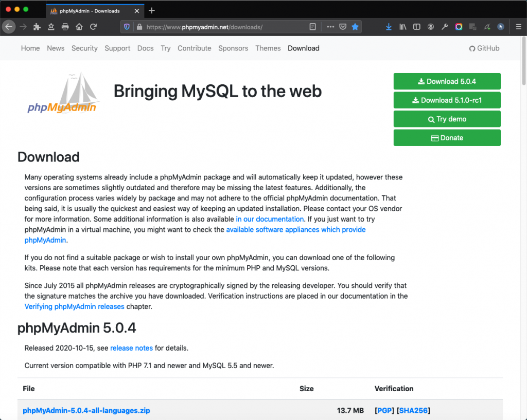The width and height of the screenshot is (527, 420).
Task: Click the Download 5.0.4 green button
Action: (x=447, y=81)
